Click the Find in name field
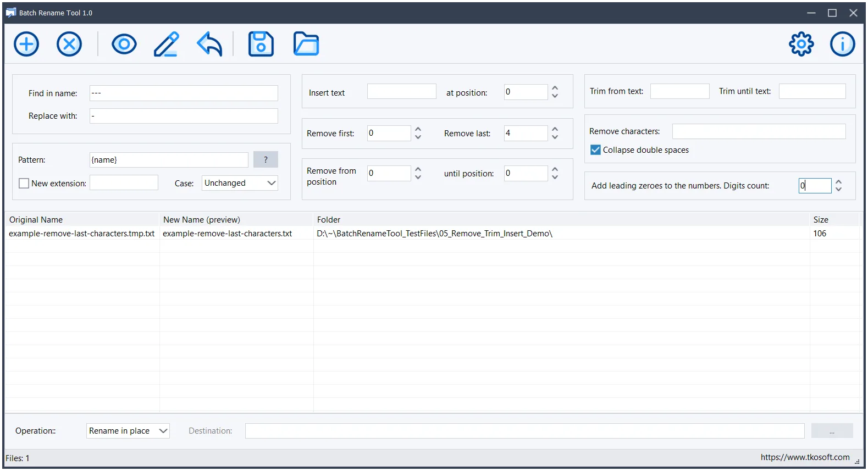 point(184,93)
